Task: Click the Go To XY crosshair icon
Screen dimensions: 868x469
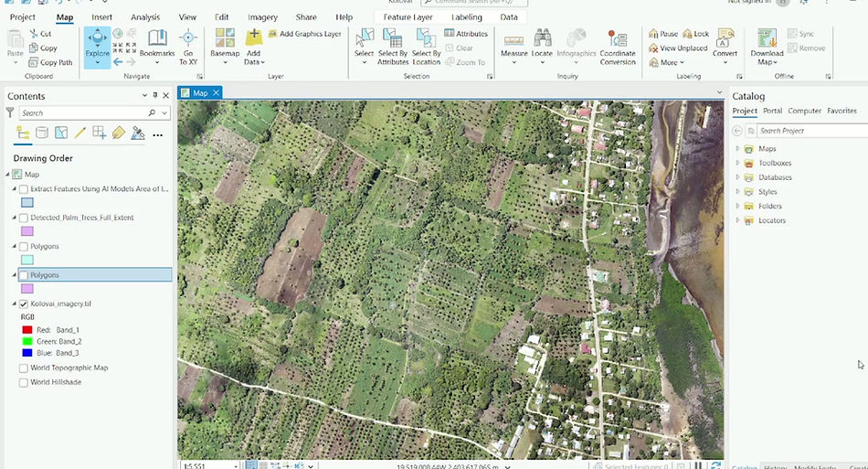Action: (188, 37)
